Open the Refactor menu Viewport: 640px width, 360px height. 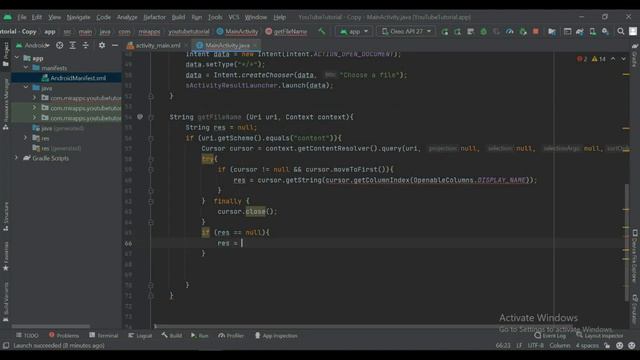pos(154,17)
